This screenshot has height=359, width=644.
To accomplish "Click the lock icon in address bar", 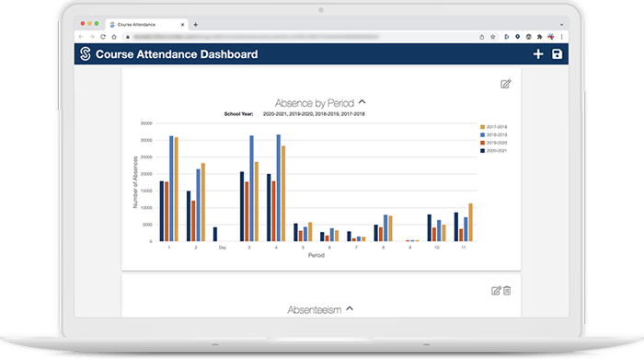I will click(128, 37).
